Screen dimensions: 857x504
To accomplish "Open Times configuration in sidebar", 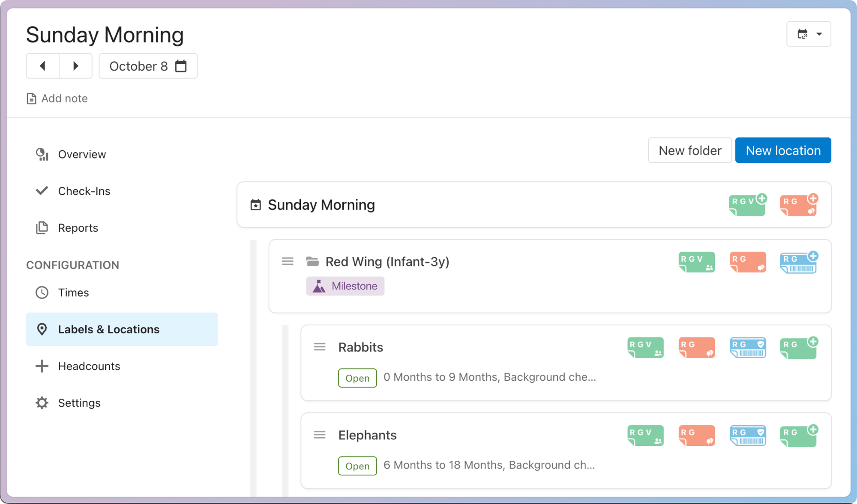I will click(x=73, y=292).
